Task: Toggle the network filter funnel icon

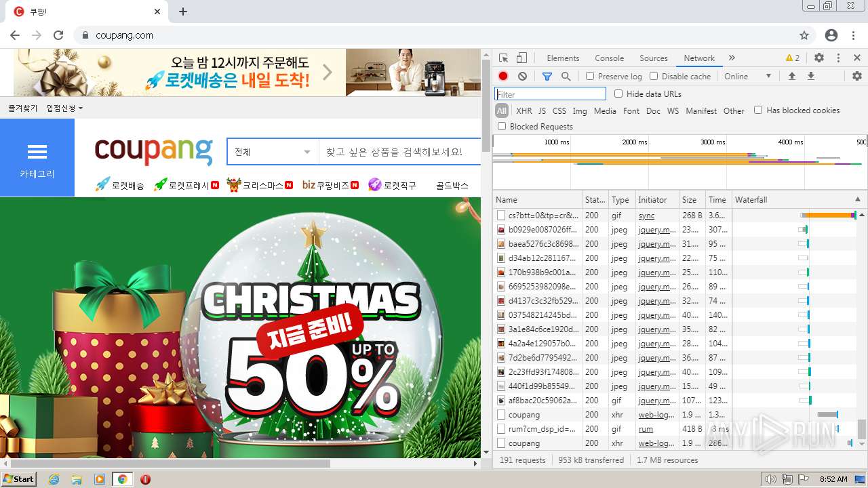Action: 547,77
